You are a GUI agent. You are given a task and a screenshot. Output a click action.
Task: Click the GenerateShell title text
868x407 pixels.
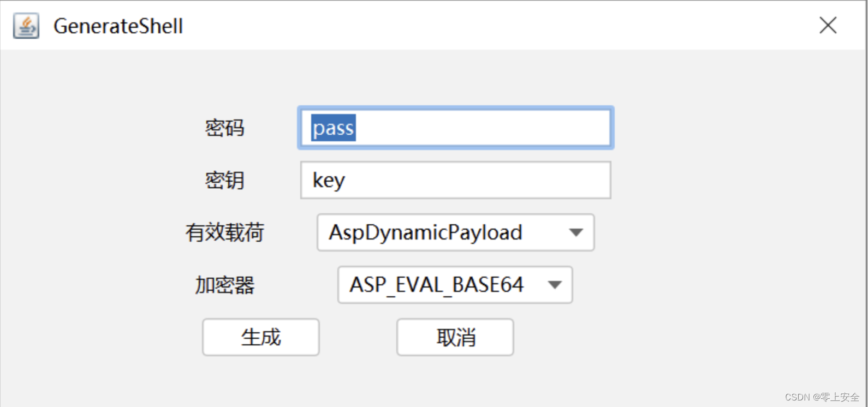tap(118, 25)
